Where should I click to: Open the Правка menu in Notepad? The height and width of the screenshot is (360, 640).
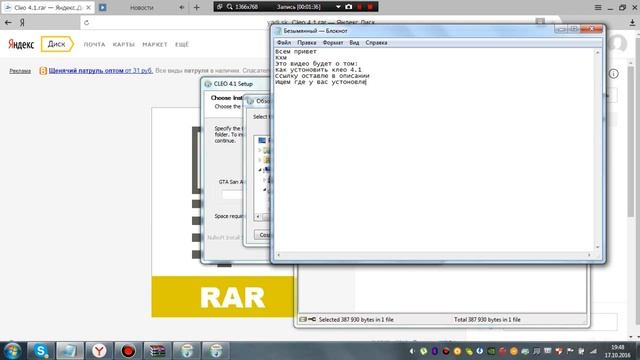pos(307,42)
